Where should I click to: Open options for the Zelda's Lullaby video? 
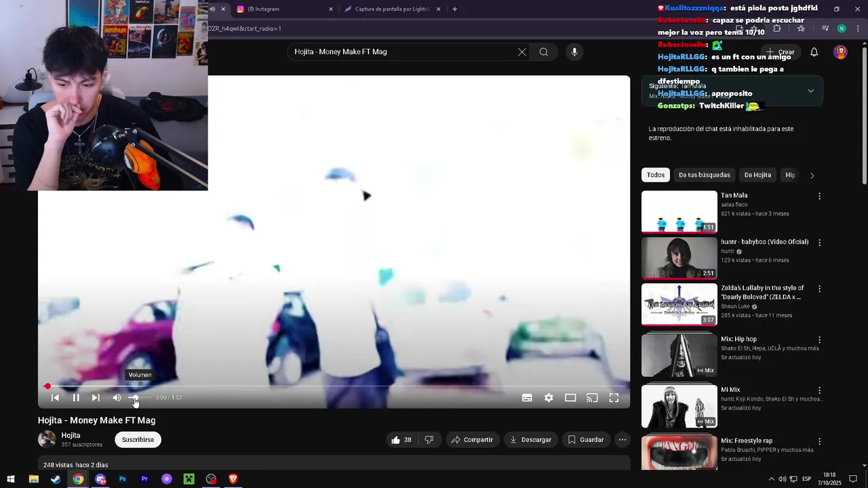(819, 289)
